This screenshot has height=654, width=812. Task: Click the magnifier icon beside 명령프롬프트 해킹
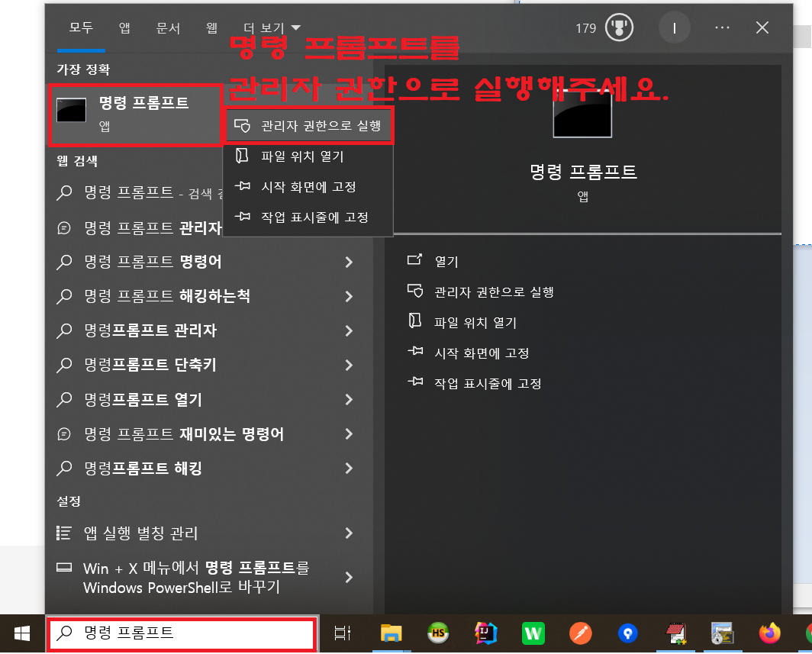point(64,468)
